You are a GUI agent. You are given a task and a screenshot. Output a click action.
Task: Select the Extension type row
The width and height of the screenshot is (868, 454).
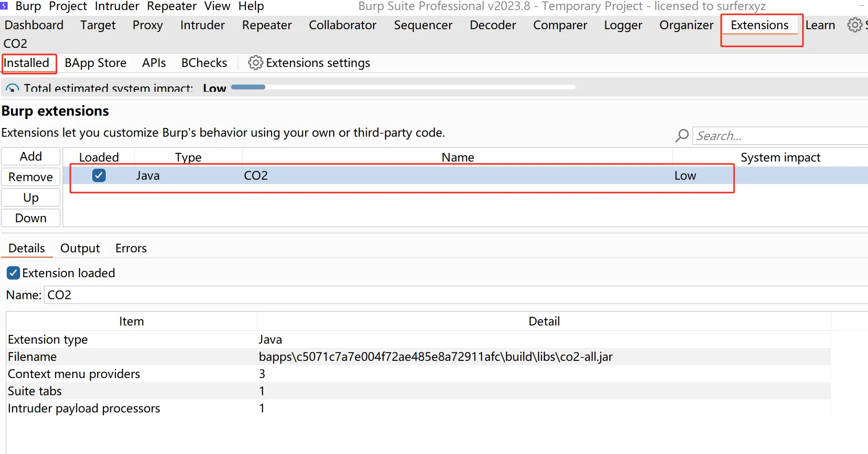tap(419, 339)
